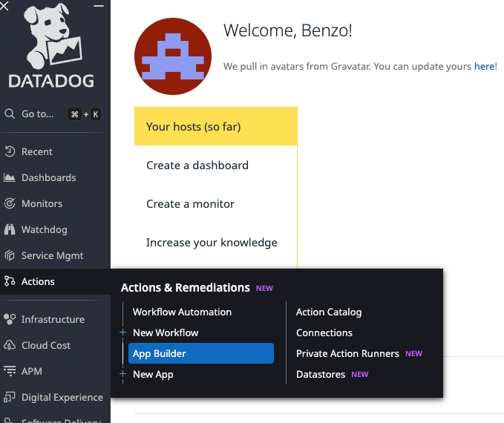Follow the "here" Gravatar link
Screen dimensions: 504x423
(484, 66)
